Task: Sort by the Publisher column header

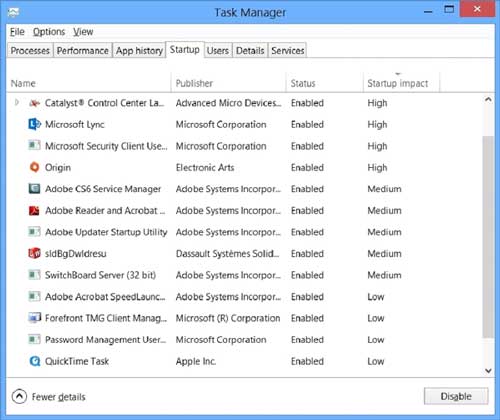Action: pos(194,83)
